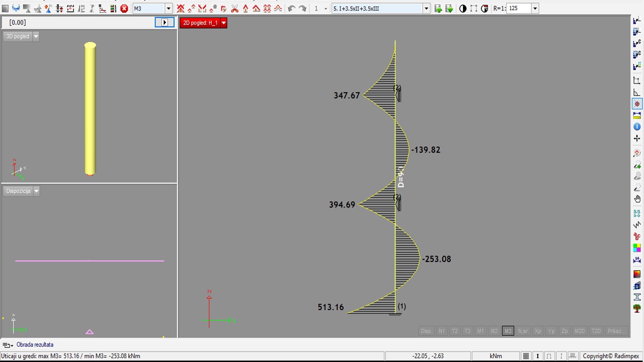Click the undo arrow icon
The width and height of the screenshot is (644, 362).
(x=291, y=9)
